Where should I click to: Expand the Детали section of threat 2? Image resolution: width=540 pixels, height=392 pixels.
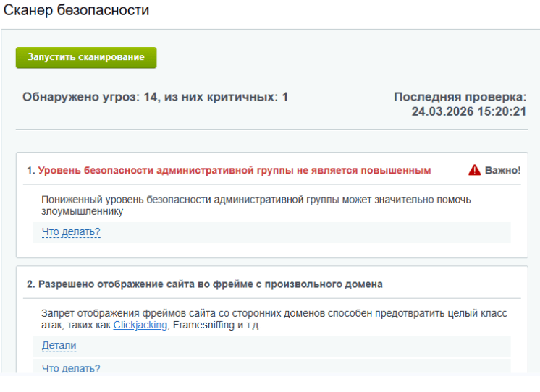click(x=59, y=346)
